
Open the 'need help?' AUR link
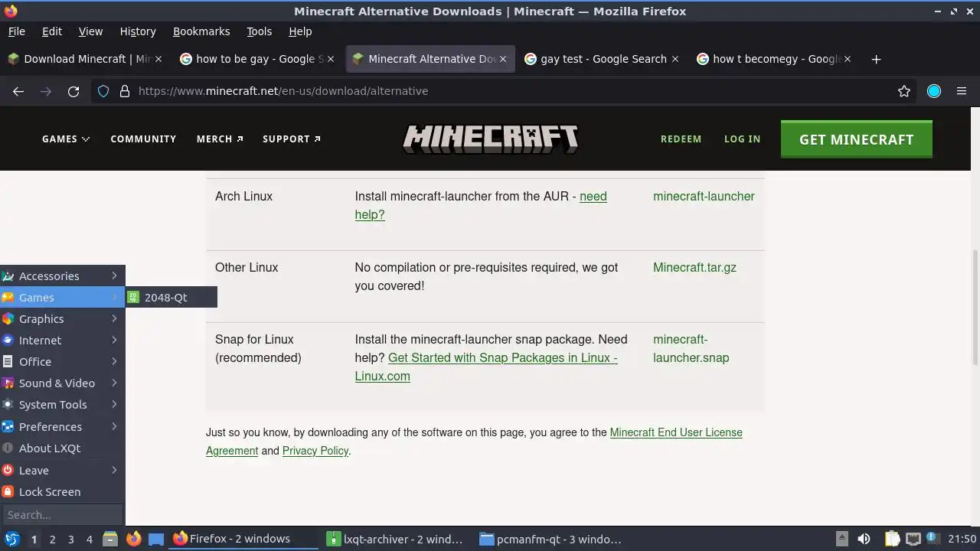(481, 206)
